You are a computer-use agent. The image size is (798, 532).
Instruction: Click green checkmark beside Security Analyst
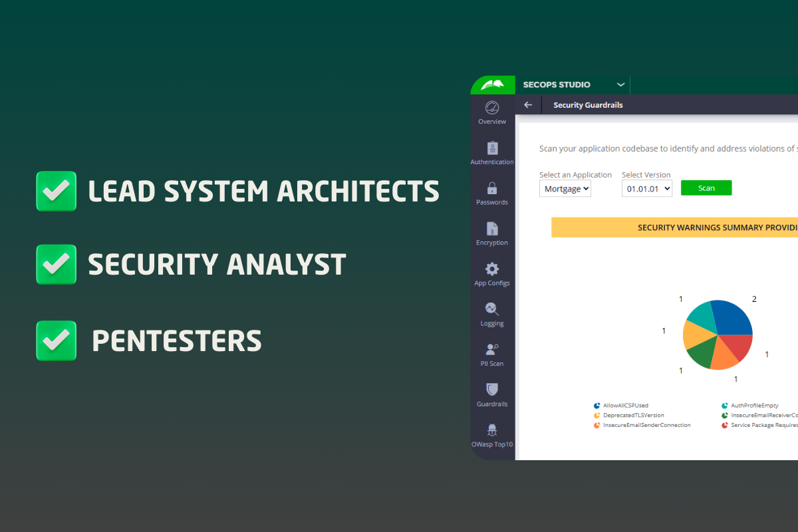click(x=56, y=264)
